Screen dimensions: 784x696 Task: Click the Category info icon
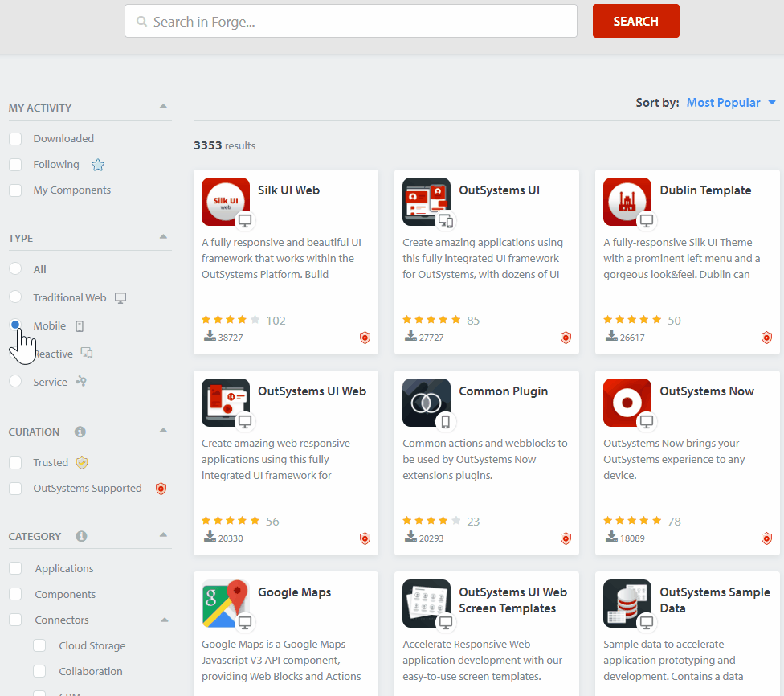click(x=81, y=536)
